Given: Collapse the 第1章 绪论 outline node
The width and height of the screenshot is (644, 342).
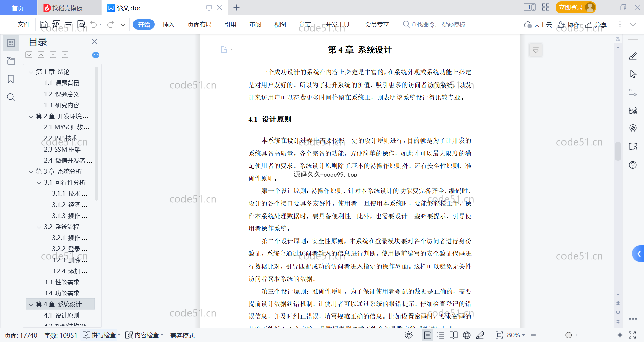Looking at the screenshot, I should 31,72.
